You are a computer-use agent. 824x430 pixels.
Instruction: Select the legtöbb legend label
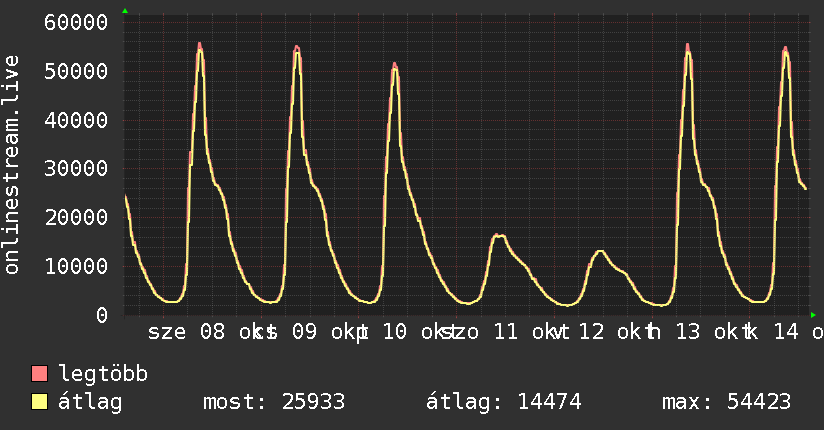(x=103, y=373)
